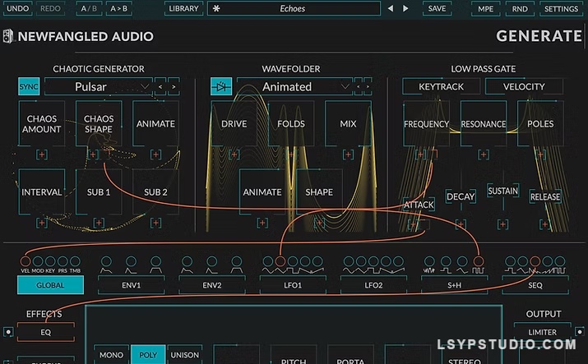Viewport: 588px width, 364px height.
Task: Add modulation below CHAOS AMOUNT plus icon
Action: [42, 154]
